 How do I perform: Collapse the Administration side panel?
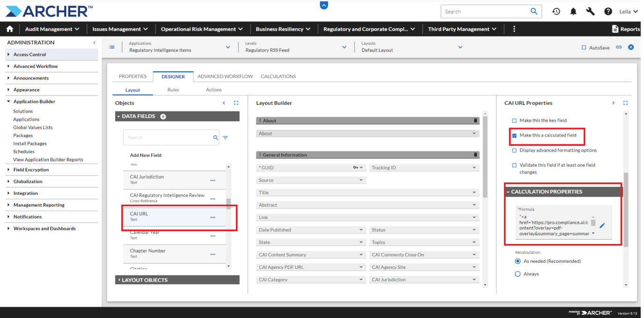95,43
